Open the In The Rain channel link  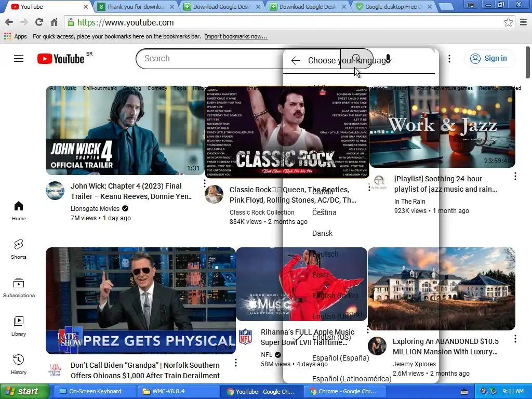[x=409, y=202]
